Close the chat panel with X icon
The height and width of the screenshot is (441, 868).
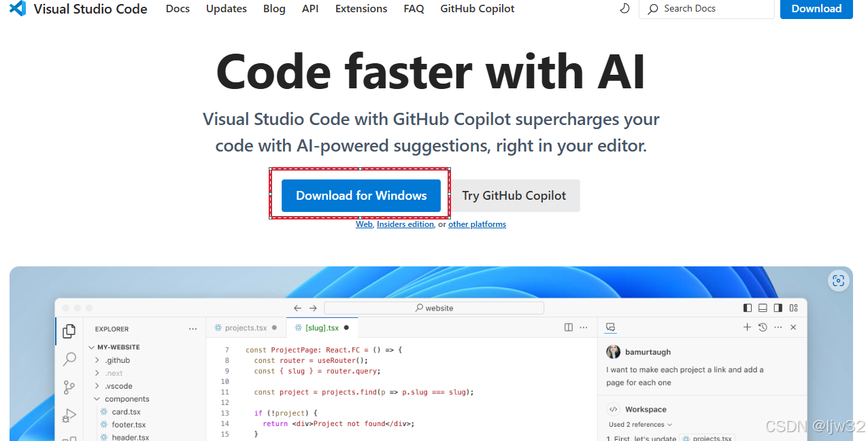tap(793, 328)
